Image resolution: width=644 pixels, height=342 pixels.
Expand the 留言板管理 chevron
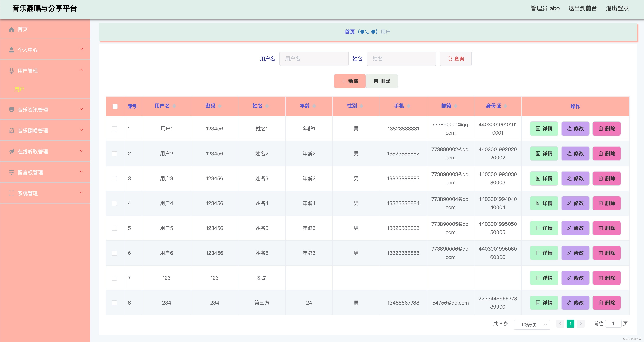81,172
